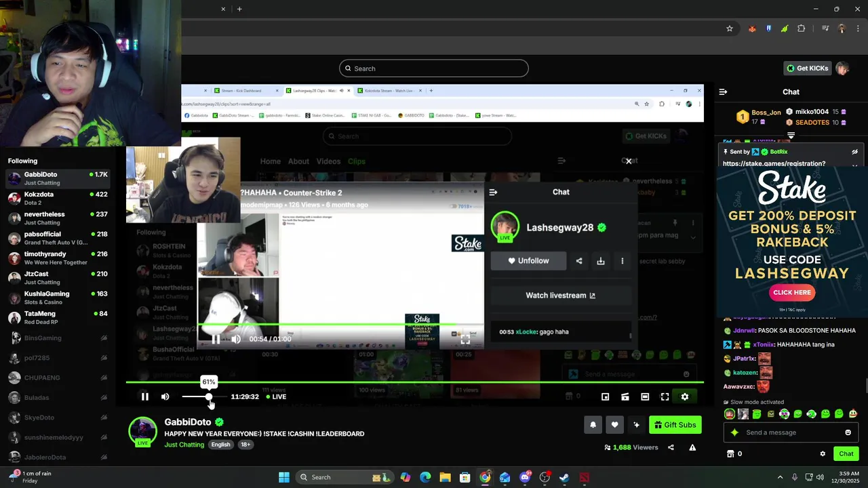Toggle theater mode on the player
This screenshot has width=868, height=488.
coord(645,396)
